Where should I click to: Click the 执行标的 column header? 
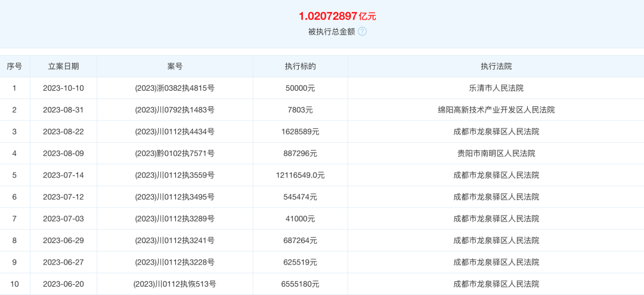pos(300,66)
